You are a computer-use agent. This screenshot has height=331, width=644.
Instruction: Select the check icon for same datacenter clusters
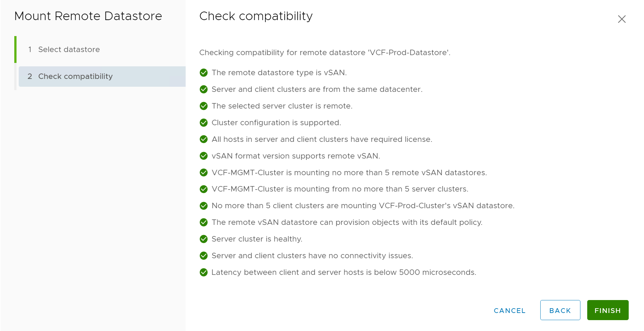(x=204, y=89)
